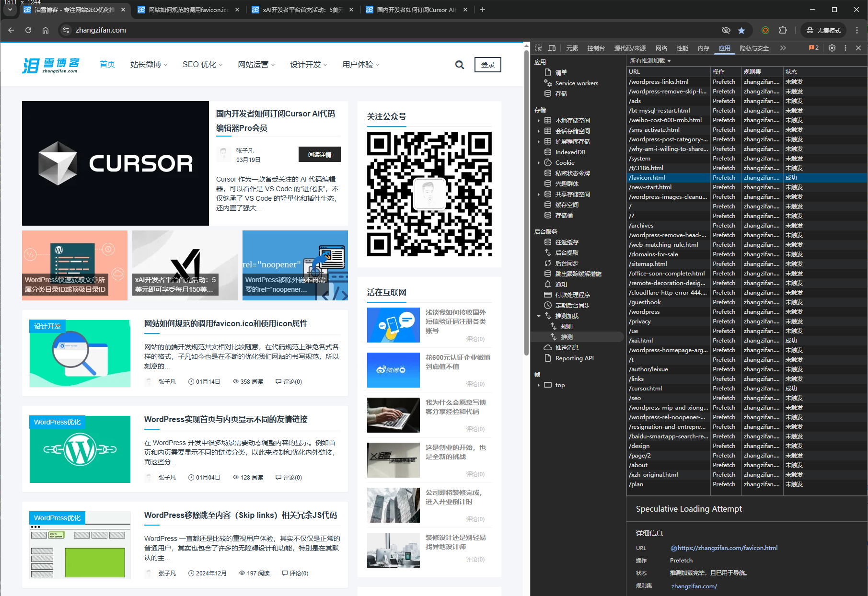868x596 pixels.
Task: Focus the address bar showing zhangzifan.com
Action: [x=393, y=30]
